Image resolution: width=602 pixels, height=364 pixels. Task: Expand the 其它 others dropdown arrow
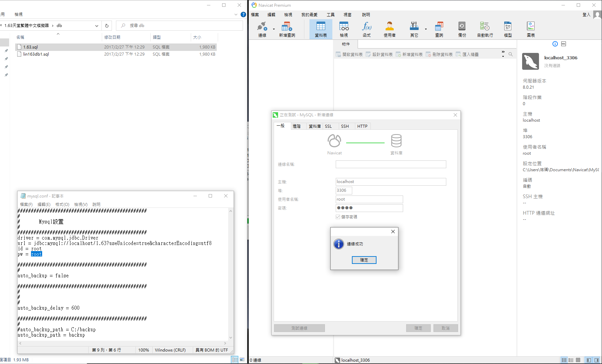pyautogui.click(x=426, y=29)
